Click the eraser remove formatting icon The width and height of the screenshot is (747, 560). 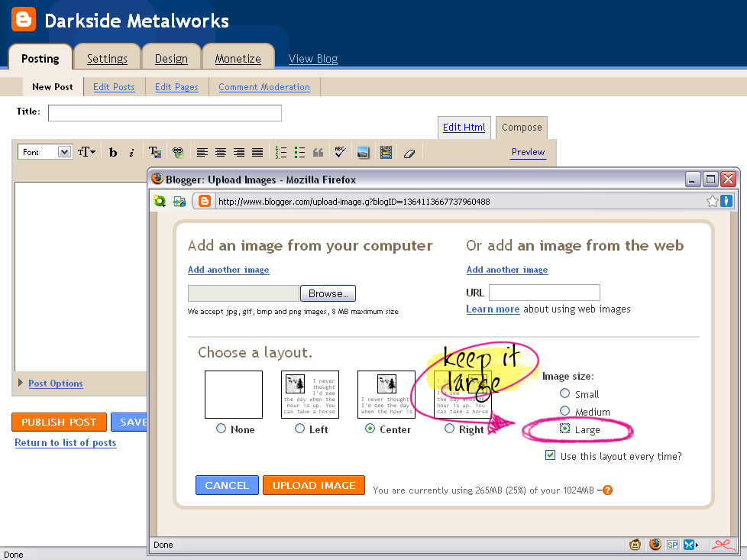[409, 154]
